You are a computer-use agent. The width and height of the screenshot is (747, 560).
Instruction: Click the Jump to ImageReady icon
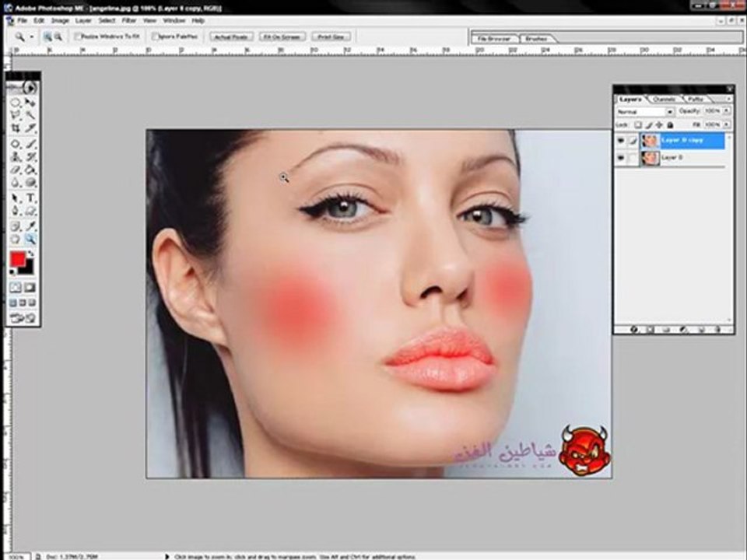pyautogui.click(x=23, y=318)
